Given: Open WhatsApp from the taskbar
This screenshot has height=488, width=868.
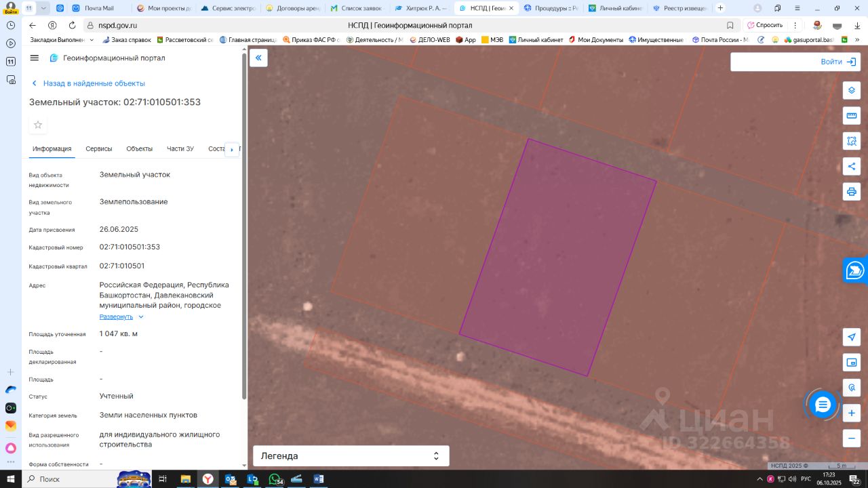Looking at the screenshot, I should coord(275,479).
